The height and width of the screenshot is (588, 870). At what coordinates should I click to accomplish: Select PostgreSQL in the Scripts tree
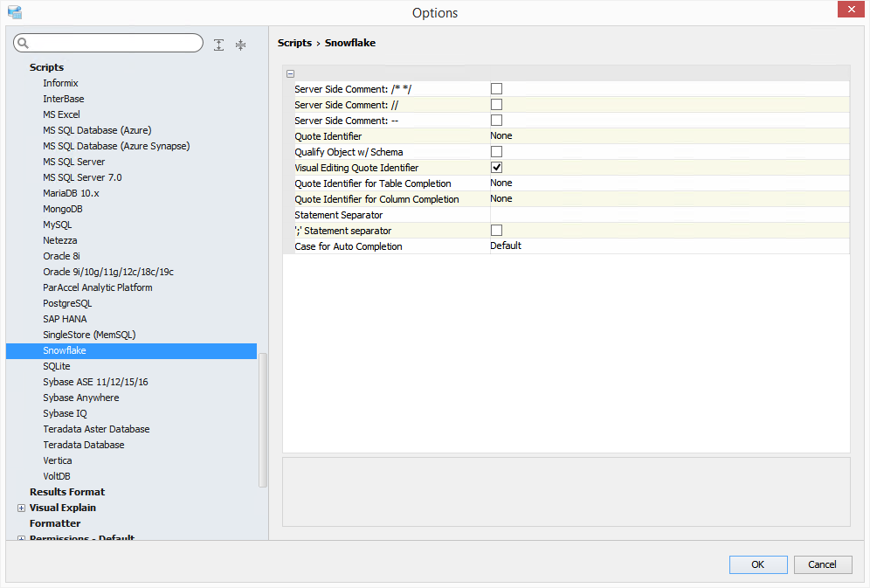[x=67, y=303]
